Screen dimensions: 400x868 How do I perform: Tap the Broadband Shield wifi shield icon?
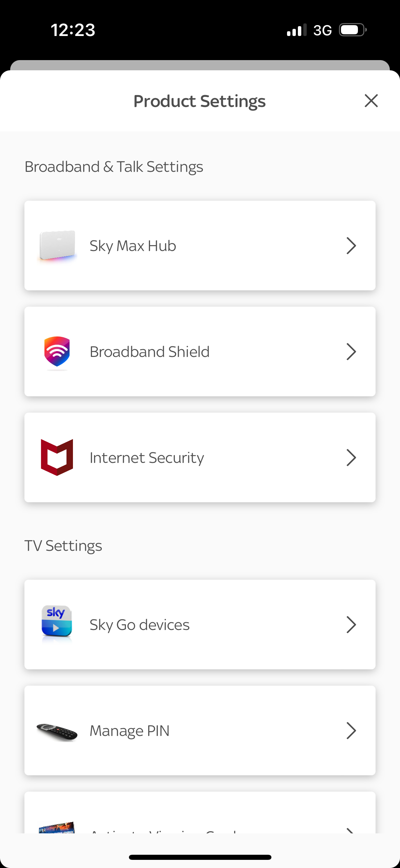click(x=57, y=351)
